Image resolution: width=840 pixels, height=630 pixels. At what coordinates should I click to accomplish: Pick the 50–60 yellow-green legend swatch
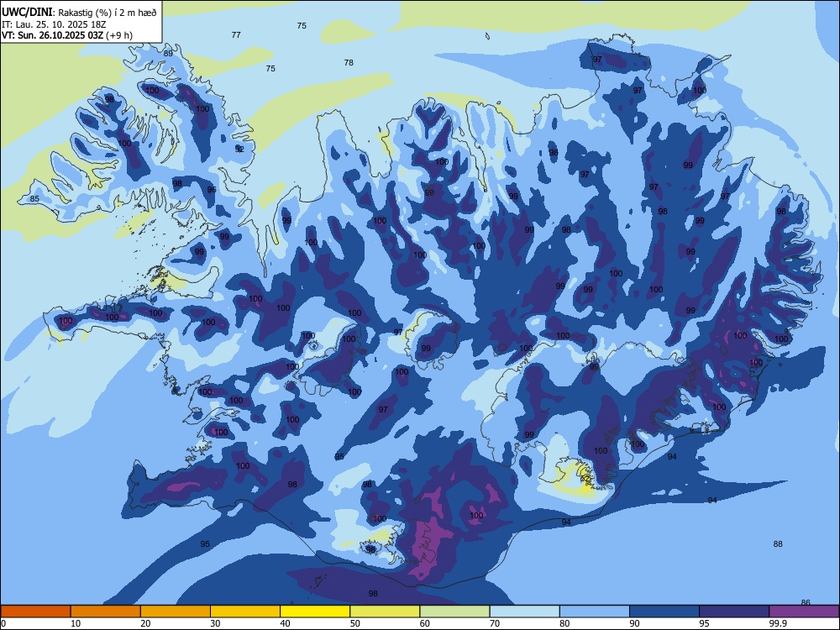tap(386, 612)
